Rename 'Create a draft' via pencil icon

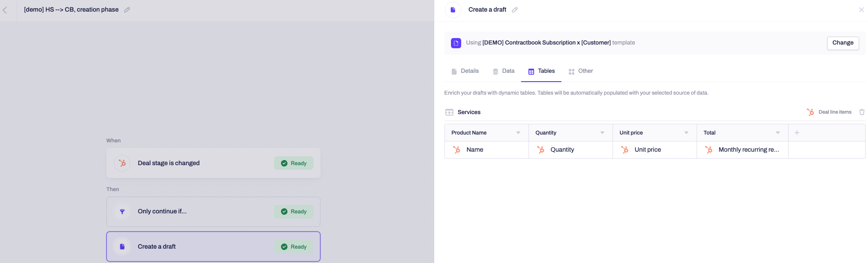click(x=515, y=10)
